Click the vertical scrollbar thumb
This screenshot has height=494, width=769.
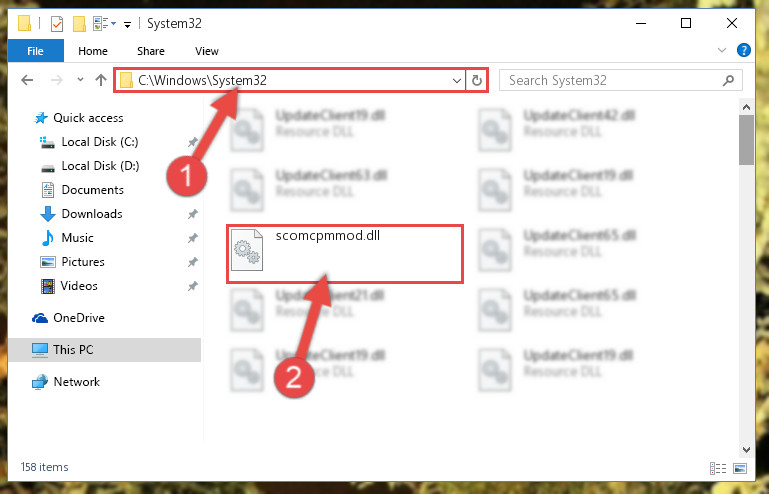(x=746, y=140)
